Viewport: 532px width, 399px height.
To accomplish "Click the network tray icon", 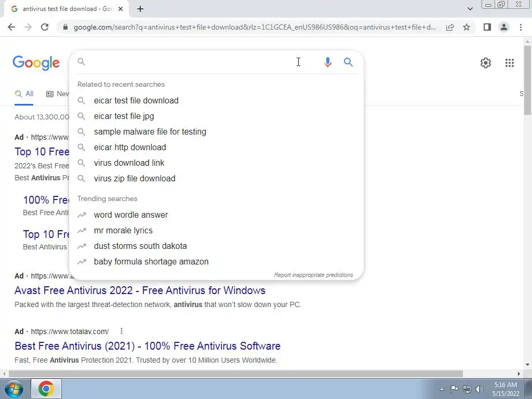I will [467, 389].
